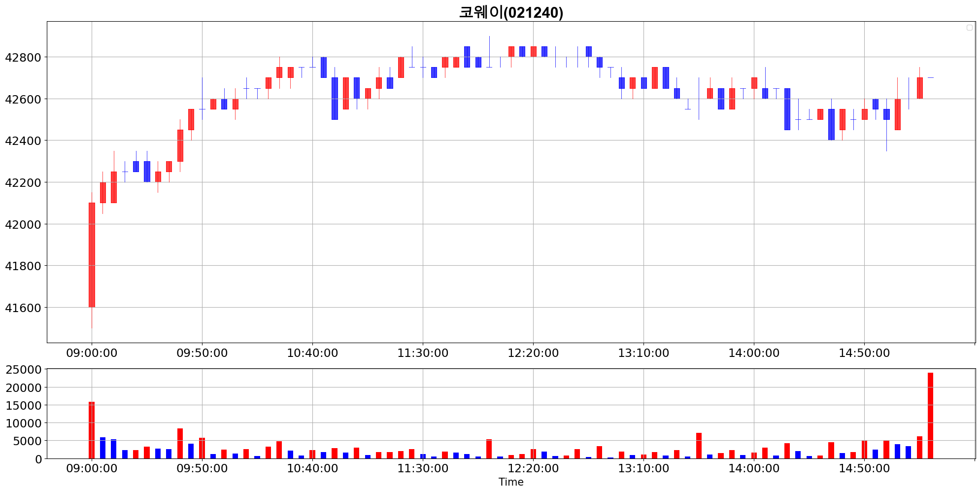The width and height of the screenshot is (980, 492).
Task: Click the 42600 price axis label
Action: [23, 99]
